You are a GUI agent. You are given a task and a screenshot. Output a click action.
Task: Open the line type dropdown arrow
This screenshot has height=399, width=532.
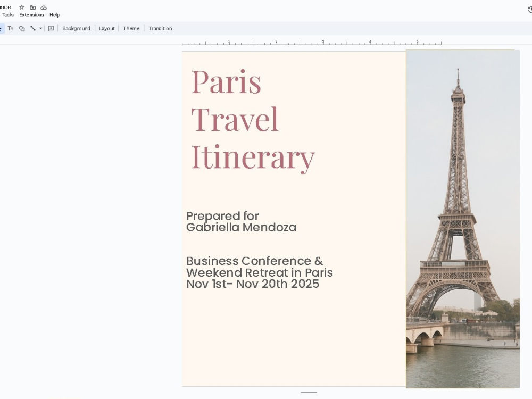coord(41,29)
